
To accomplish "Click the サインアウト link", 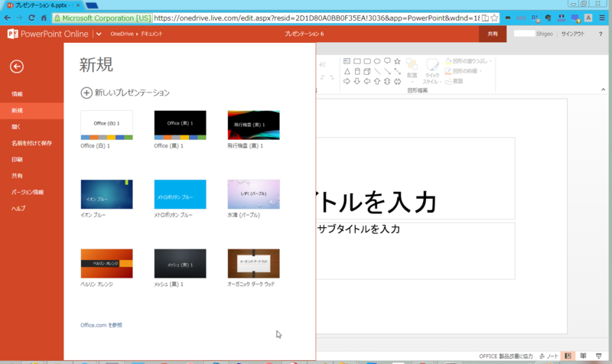I will 572,34.
